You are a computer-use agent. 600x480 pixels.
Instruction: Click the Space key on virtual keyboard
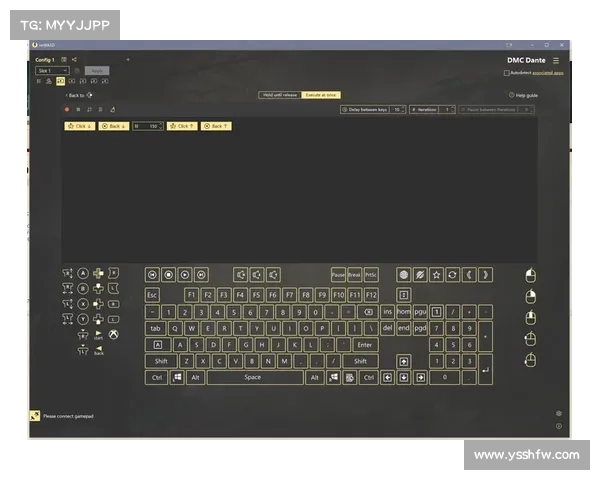pyautogui.click(x=253, y=377)
